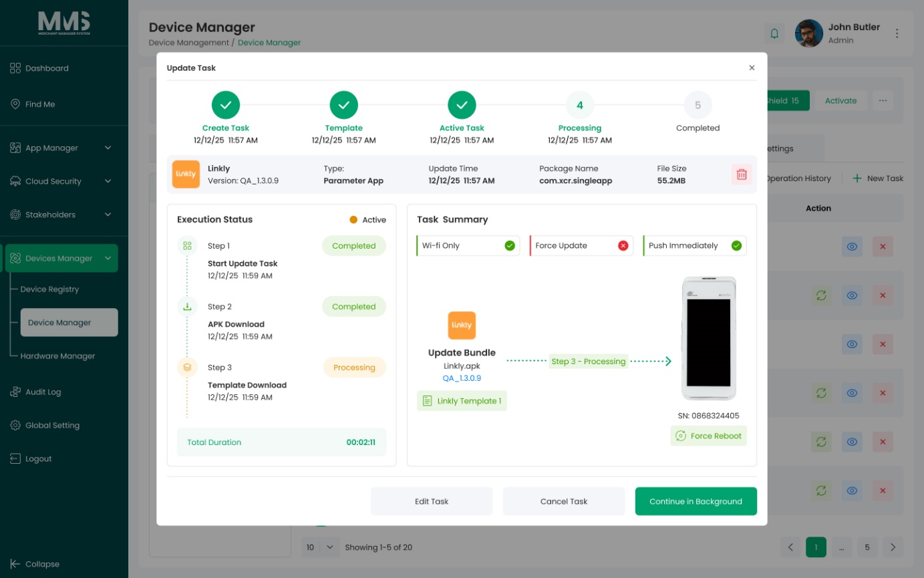
Task: Click the Find Me location icon
Action: point(15,104)
